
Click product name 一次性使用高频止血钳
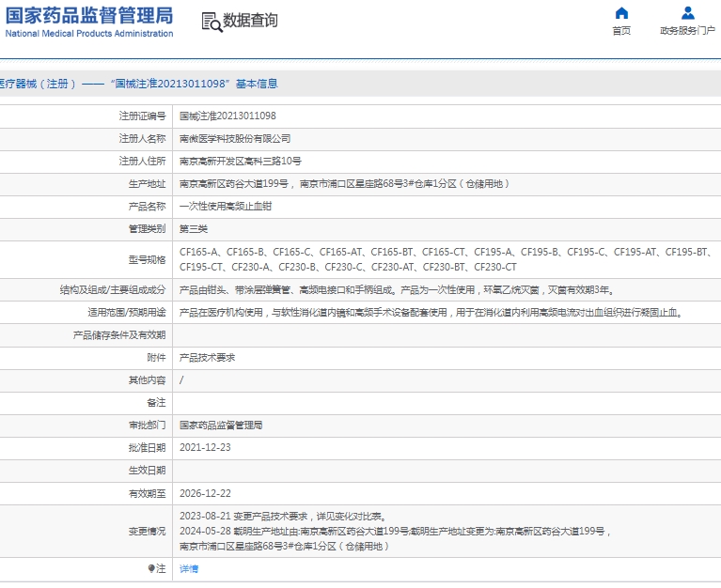(226, 207)
